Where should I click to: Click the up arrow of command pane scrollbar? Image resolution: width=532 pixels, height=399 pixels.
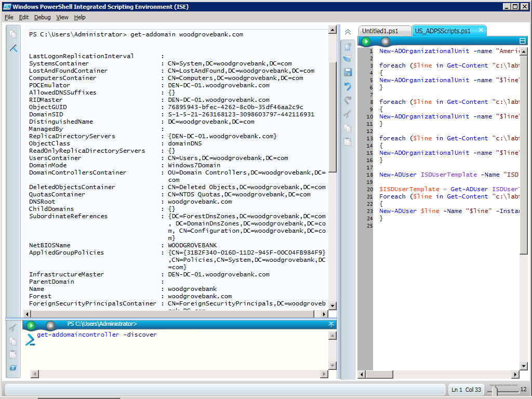pos(332,336)
